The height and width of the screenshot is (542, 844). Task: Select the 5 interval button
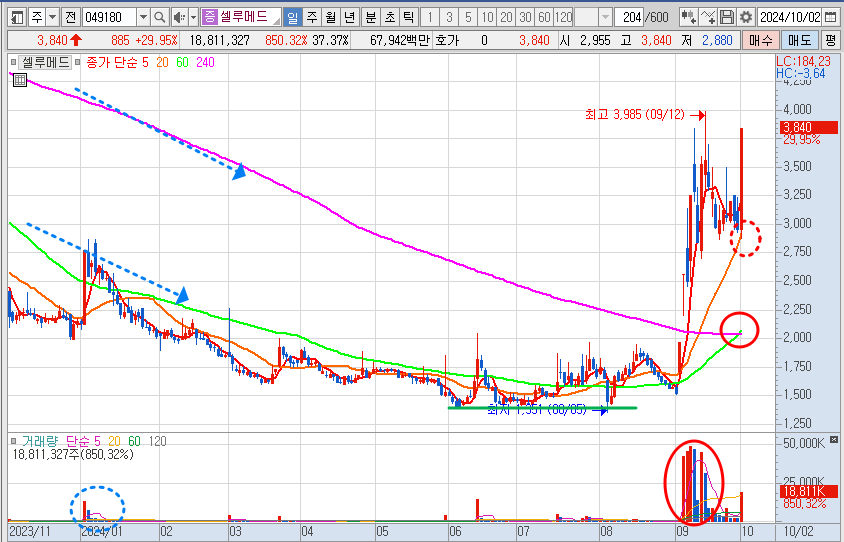click(468, 18)
